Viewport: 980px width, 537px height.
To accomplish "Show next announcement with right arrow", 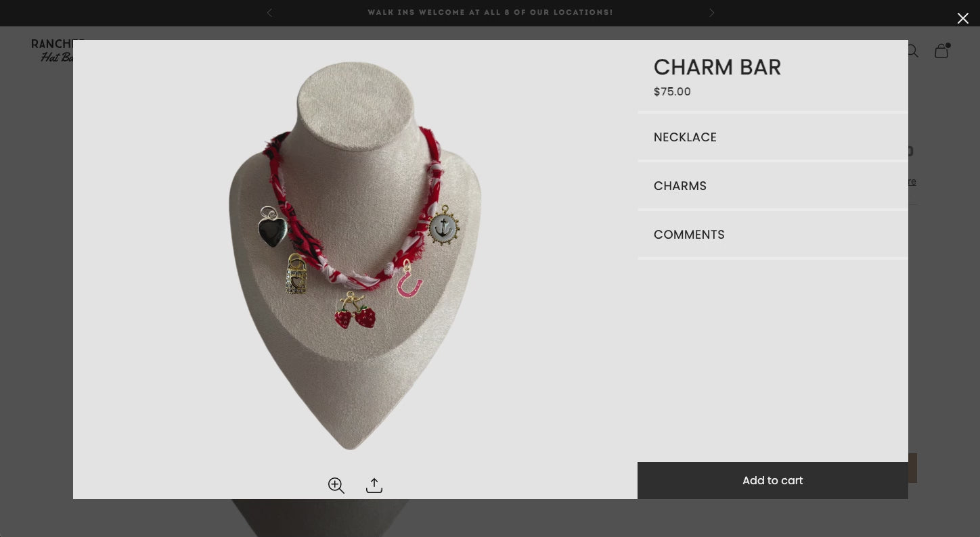I will tap(711, 12).
